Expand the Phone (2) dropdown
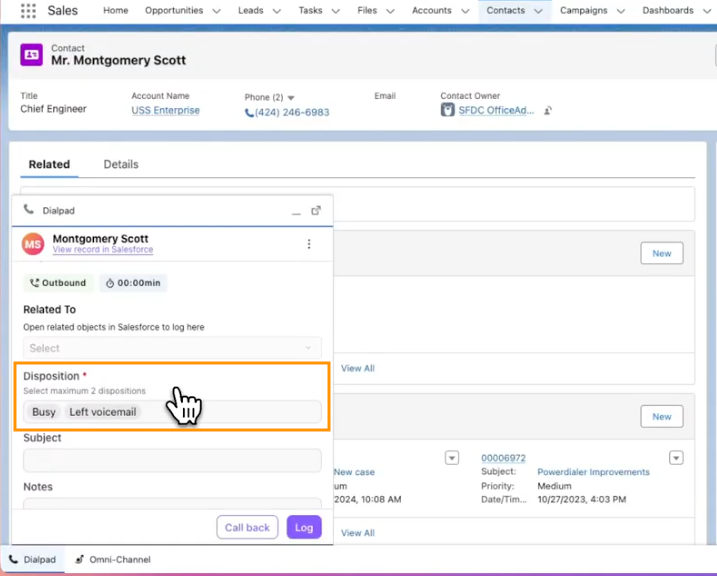Screen dimensions: 717x576 pyautogui.click(x=291, y=98)
